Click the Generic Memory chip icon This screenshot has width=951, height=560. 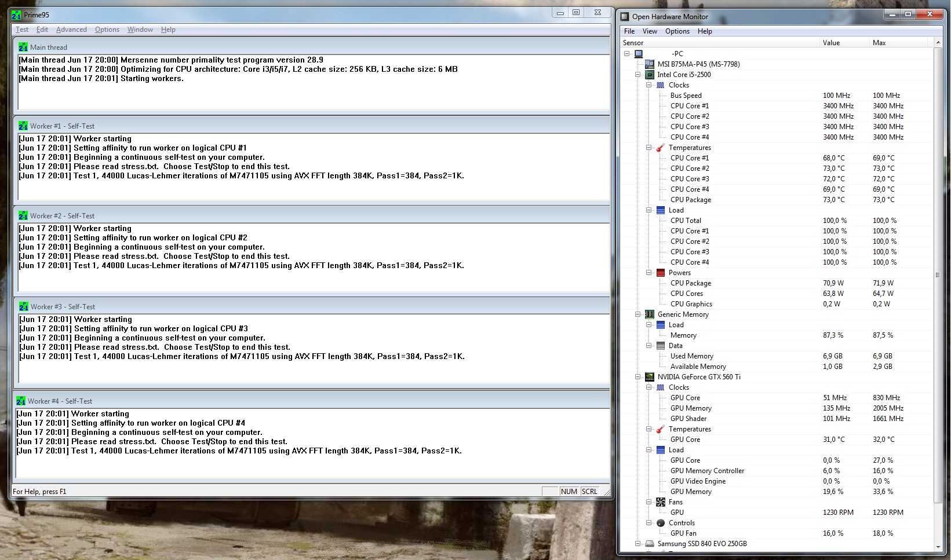(x=650, y=314)
